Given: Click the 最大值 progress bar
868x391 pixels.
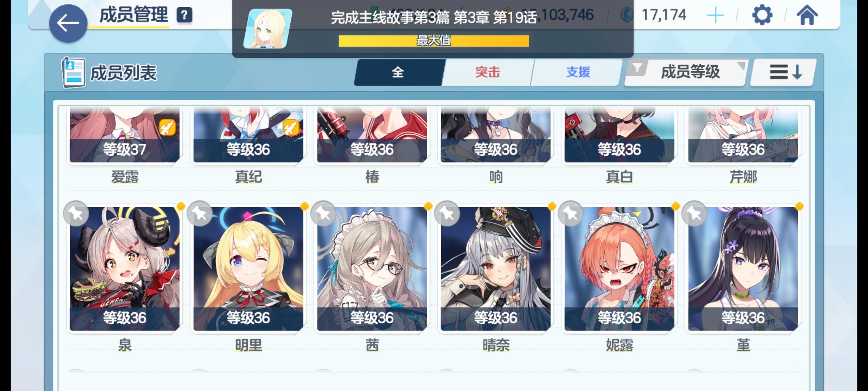Looking at the screenshot, I should point(434,41).
